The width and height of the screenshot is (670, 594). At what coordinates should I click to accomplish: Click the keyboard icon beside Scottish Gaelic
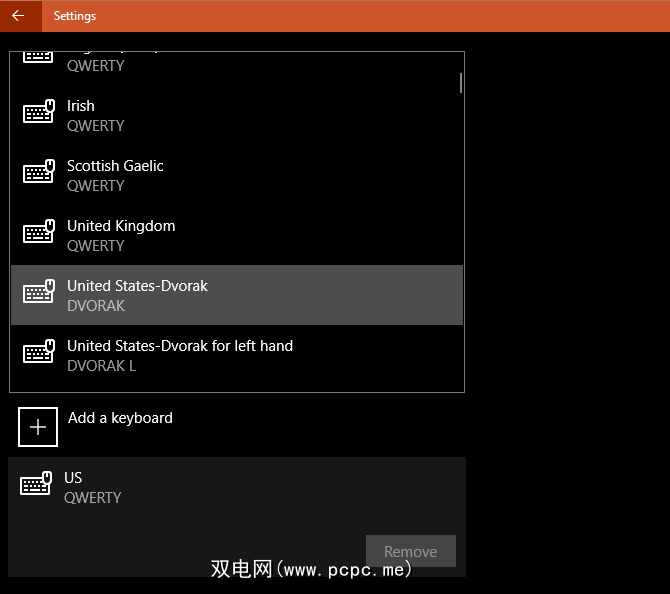(39, 171)
